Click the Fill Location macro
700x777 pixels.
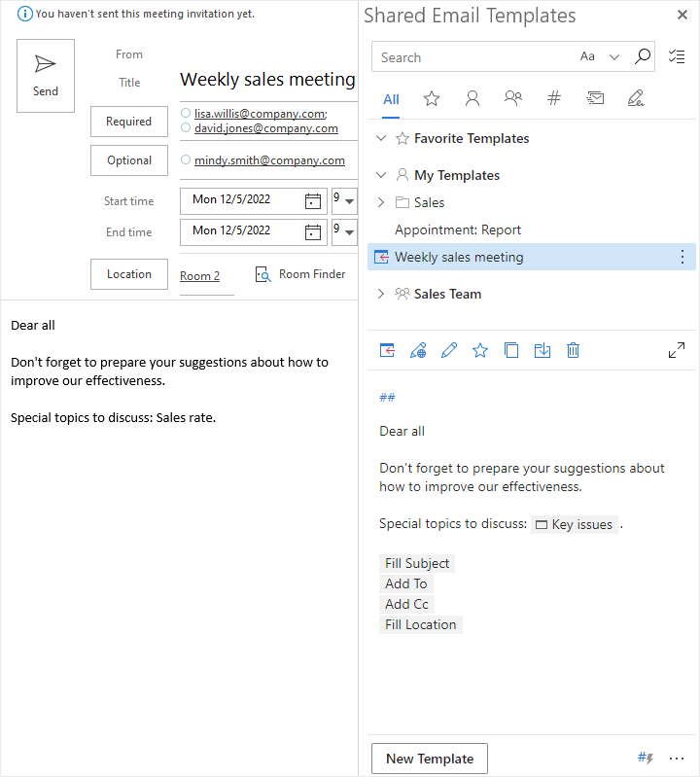(421, 624)
